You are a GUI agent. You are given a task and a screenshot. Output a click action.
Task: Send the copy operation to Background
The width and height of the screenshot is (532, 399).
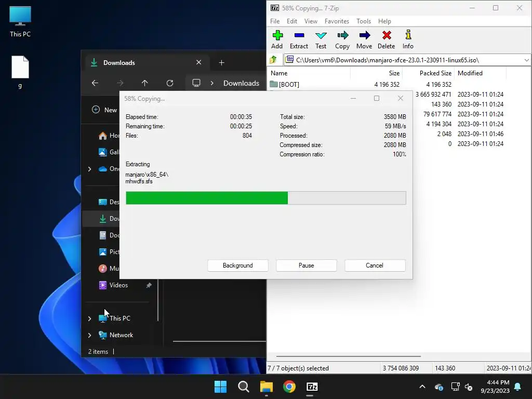pyautogui.click(x=238, y=265)
